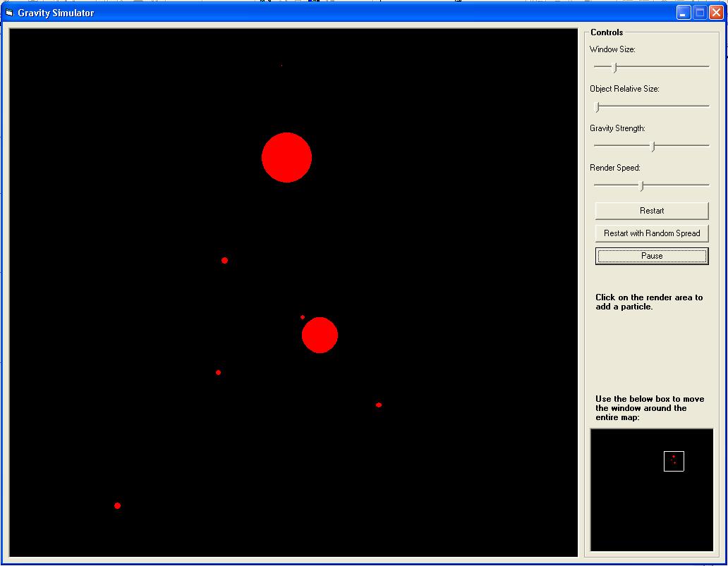Image resolution: width=728 pixels, height=566 pixels.
Task: Click the tiny particle touching the medium circle
Action: click(303, 317)
